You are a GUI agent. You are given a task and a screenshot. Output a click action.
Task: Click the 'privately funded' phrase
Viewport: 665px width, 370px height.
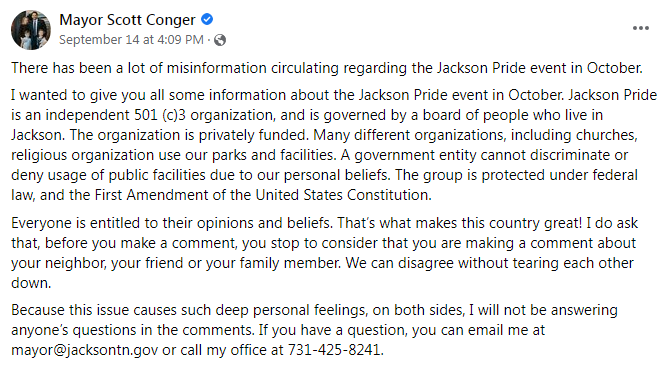(253, 135)
